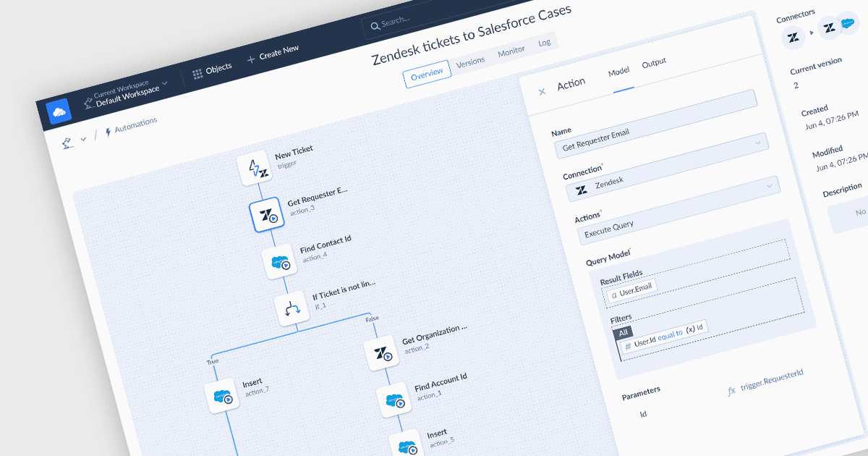This screenshot has height=456, width=868.
Task: Click the New Ticket label
Action: pos(294,153)
